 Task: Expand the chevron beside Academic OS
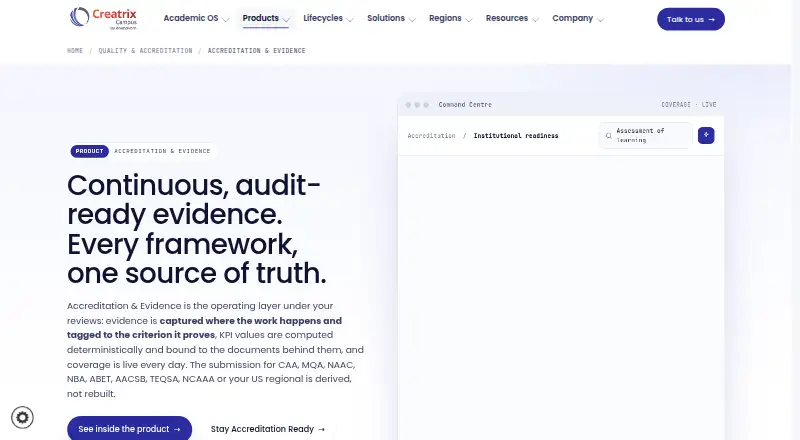point(226,19)
